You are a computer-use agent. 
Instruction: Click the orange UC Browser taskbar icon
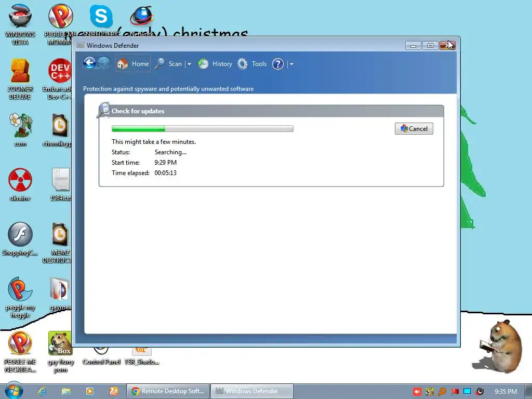114,391
